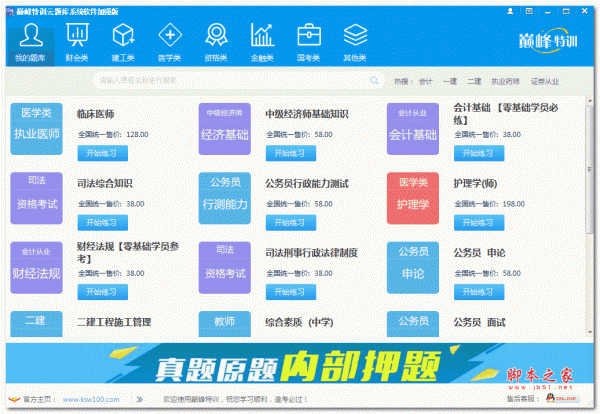Click the red 护理学 course thumbnail

click(x=413, y=198)
